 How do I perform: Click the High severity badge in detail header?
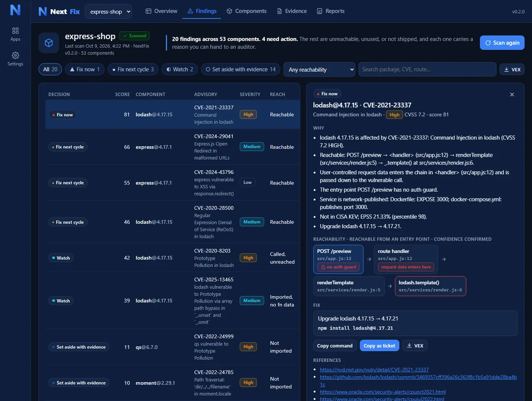(394, 115)
